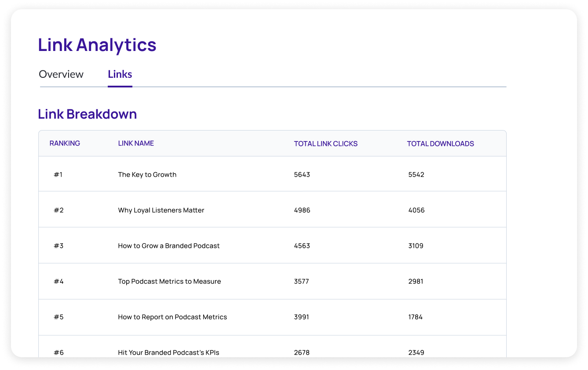Click ranking #6 cell
Viewport: 588px width, 370px height.
coord(58,352)
